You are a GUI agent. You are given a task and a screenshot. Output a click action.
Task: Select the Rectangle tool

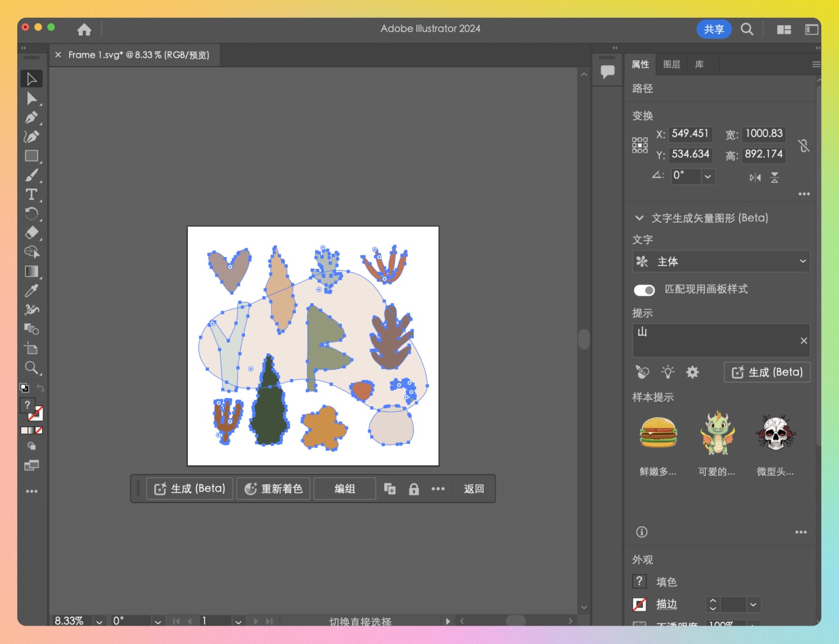pos(32,156)
